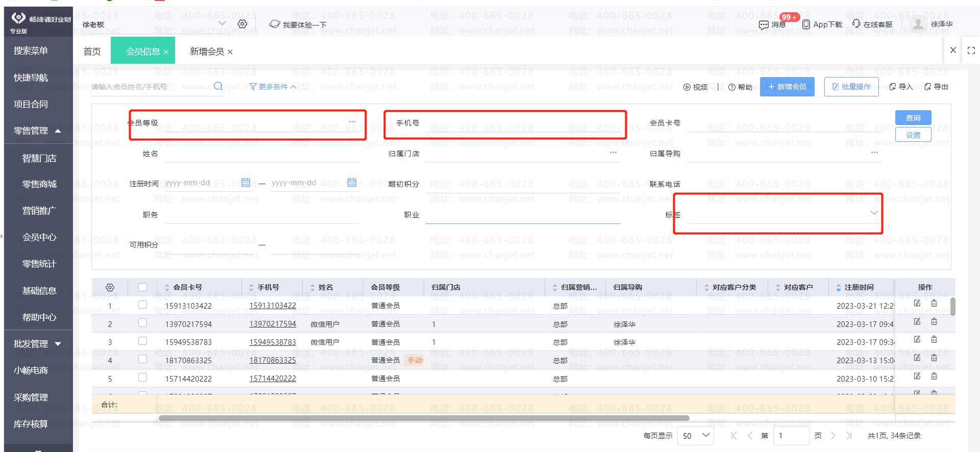This screenshot has height=452, width=980.
Task: Click the 设置 filter settings button
Action: (x=913, y=135)
